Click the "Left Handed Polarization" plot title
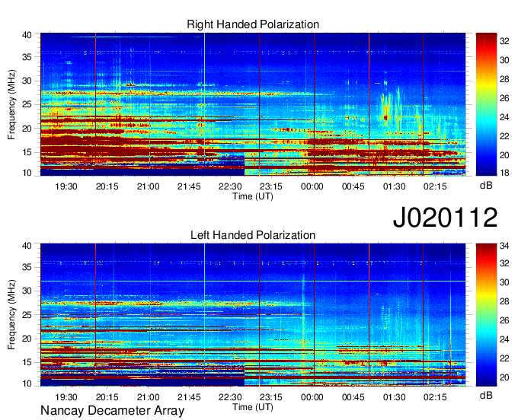Image resolution: width=518 pixels, height=420 pixels. [253, 235]
